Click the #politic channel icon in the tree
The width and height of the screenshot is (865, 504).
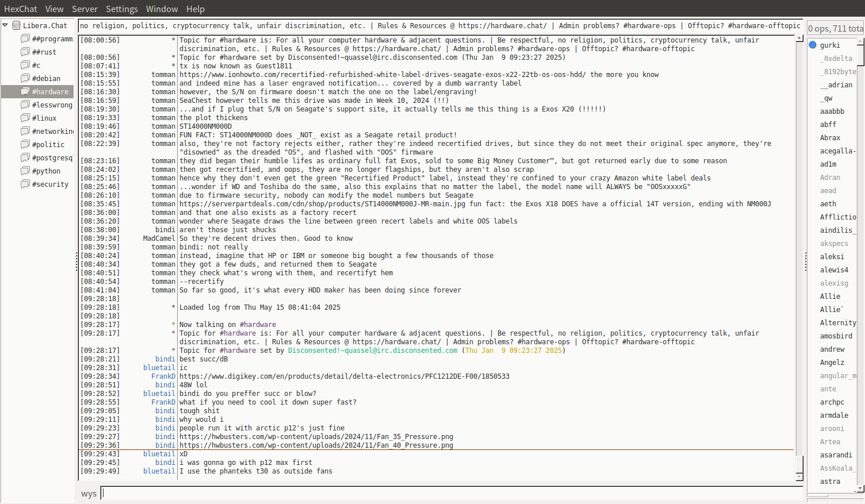tap(25, 144)
